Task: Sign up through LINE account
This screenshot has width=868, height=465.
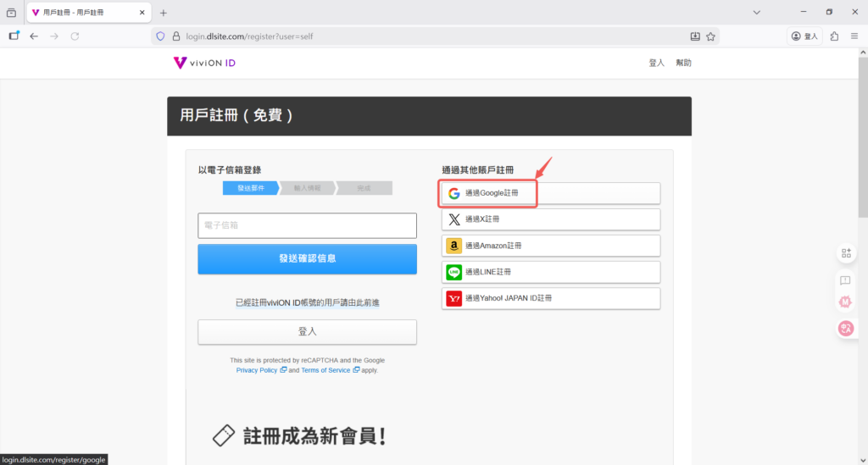Action: (550, 272)
